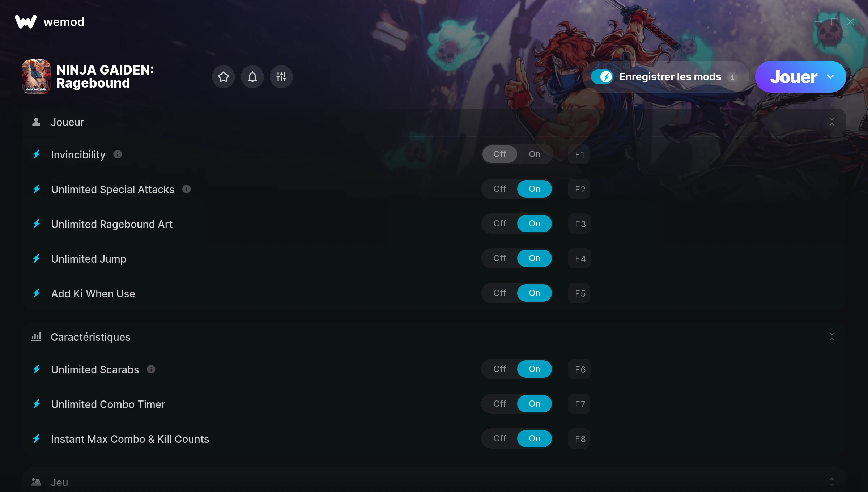Expand the Jeu category header
This screenshot has width=868, height=492.
[x=434, y=482]
